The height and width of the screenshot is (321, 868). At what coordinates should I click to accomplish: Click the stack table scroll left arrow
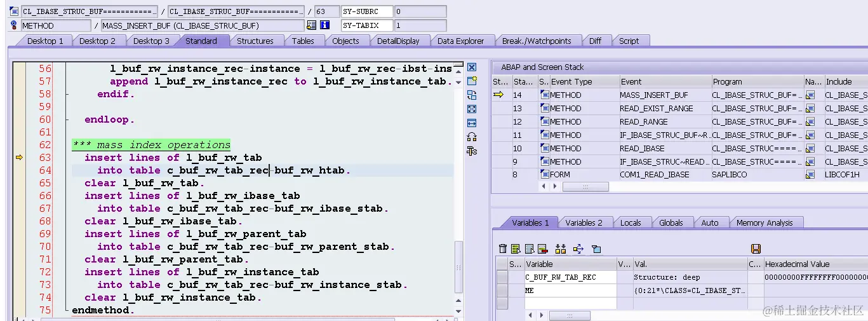[544, 187]
